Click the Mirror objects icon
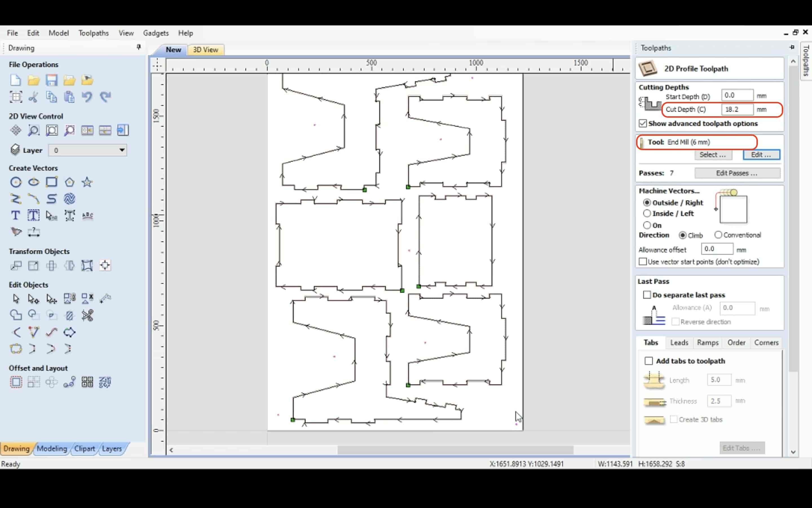Viewport: 812px width, 508px height. click(x=69, y=265)
